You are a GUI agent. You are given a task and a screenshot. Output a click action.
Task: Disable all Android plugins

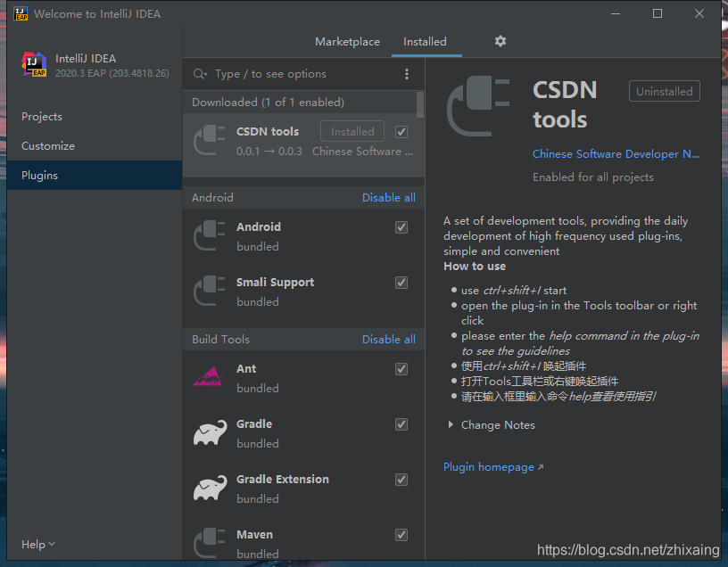pos(389,198)
